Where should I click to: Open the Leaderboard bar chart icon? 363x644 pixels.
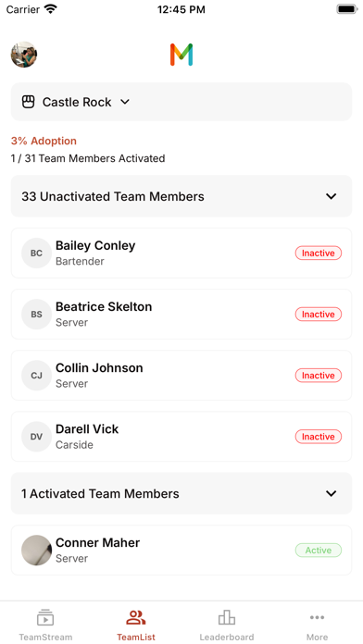[227, 617]
